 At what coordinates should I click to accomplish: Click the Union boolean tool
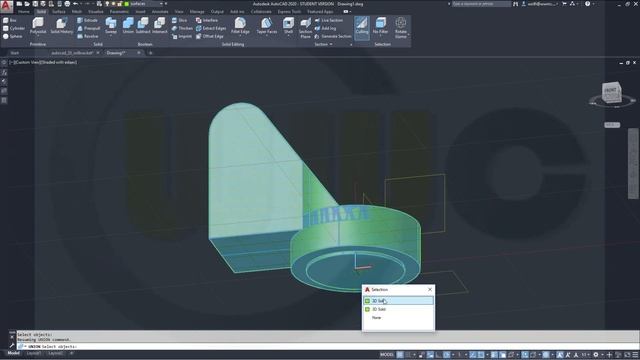128,26
